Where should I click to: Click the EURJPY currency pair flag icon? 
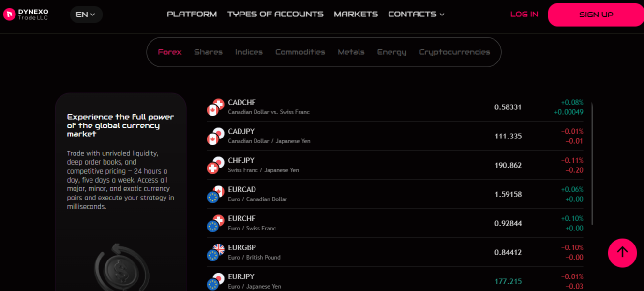(x=215, y=281)
